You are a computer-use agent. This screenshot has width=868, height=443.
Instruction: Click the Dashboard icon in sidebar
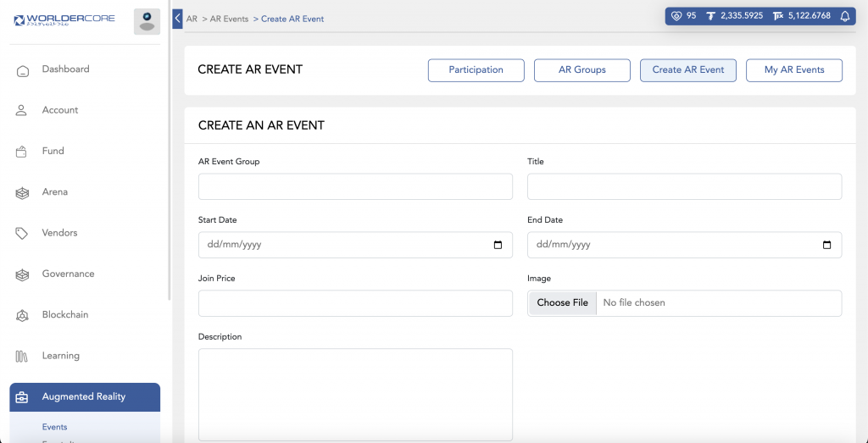(x=22, y=71)
